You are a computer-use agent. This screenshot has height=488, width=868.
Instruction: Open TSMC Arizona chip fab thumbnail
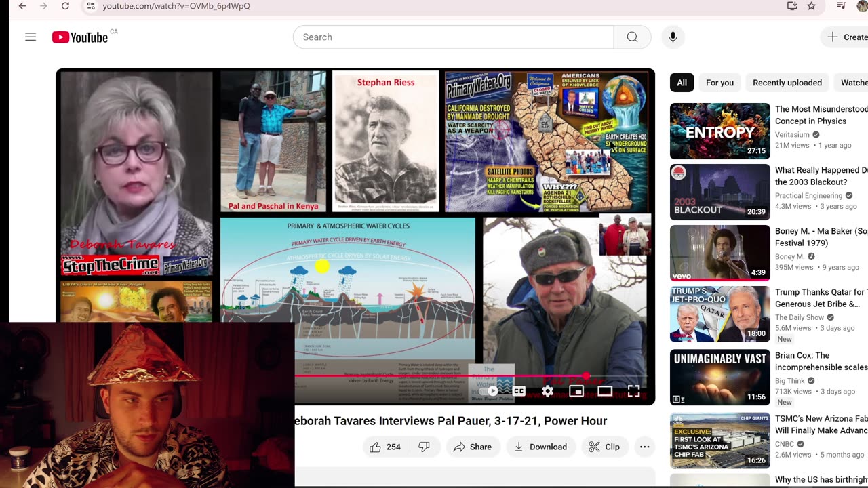click(x=720, y=441)
